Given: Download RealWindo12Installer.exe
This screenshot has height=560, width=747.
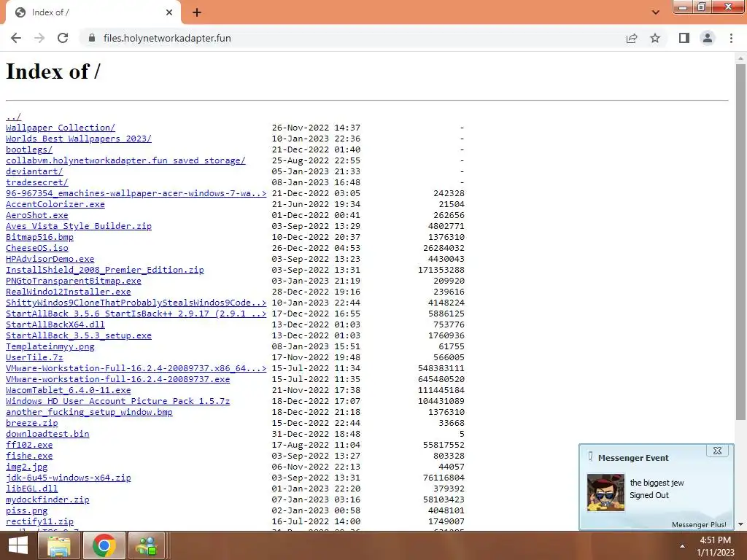Looking at the screenshot, I should [x=68, y=292].
